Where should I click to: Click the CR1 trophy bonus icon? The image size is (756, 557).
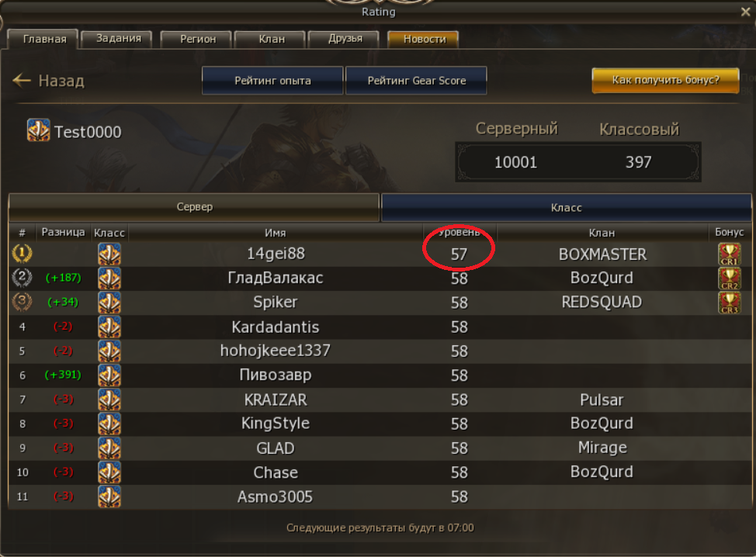coord(729,254)
